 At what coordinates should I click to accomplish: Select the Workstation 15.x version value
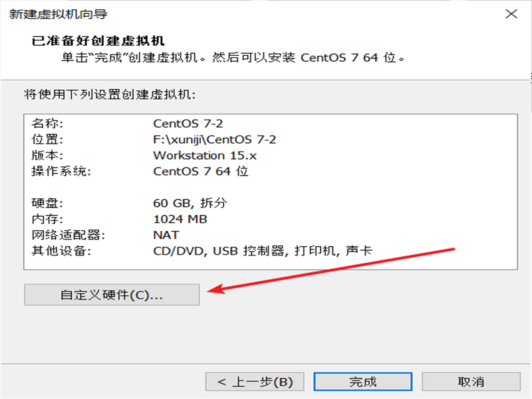tap(205, 156)
